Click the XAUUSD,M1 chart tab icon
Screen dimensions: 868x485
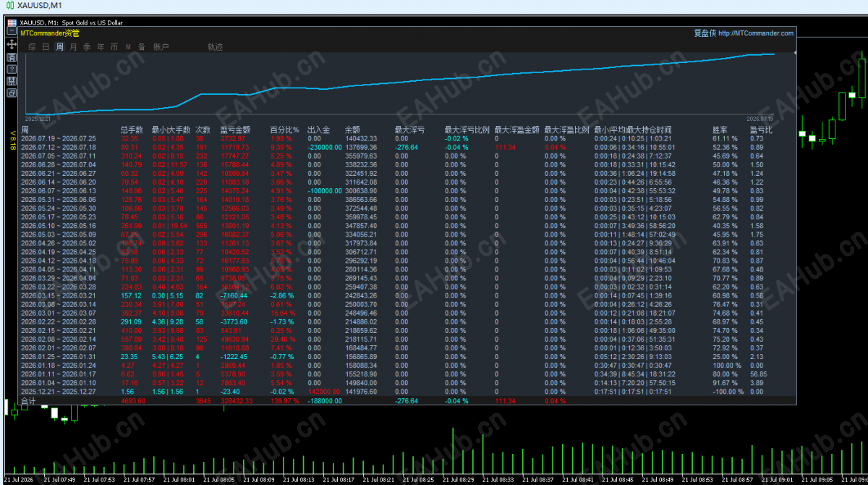[11, 6]
